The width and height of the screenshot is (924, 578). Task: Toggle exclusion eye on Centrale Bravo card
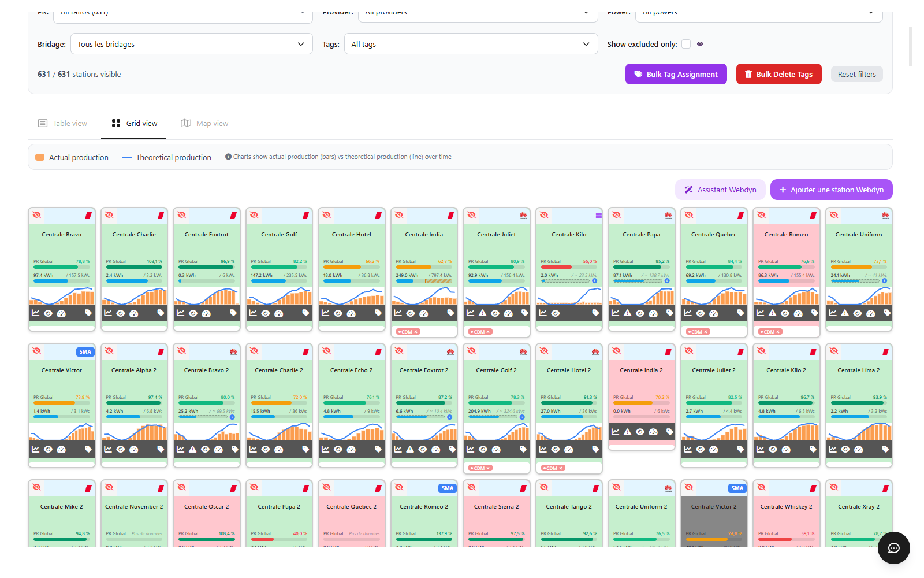[x=37, y=215]
